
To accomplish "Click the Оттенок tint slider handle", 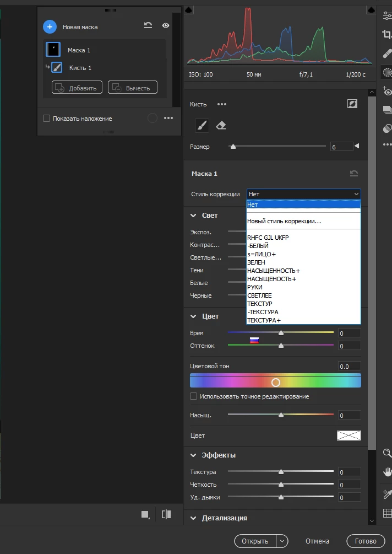I will tap(281, 346).
